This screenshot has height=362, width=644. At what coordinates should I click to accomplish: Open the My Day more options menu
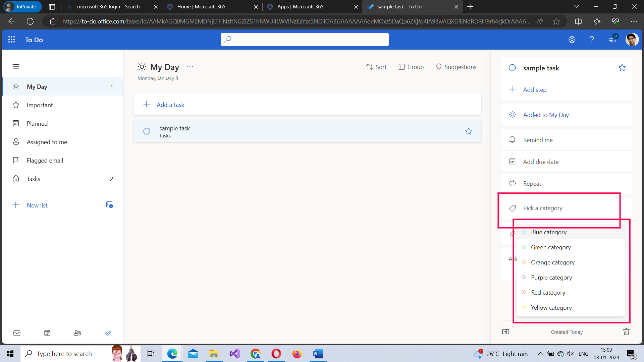click(190, 67)
